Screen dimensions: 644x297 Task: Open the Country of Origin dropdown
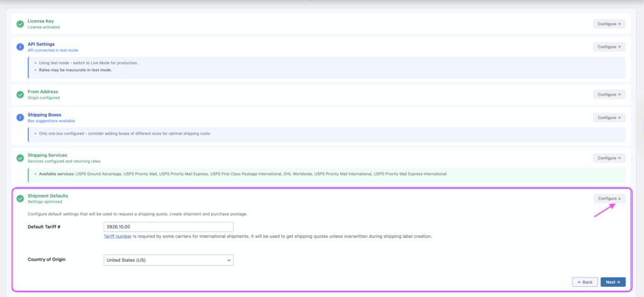pyautogui.click(x=168, y=260)
